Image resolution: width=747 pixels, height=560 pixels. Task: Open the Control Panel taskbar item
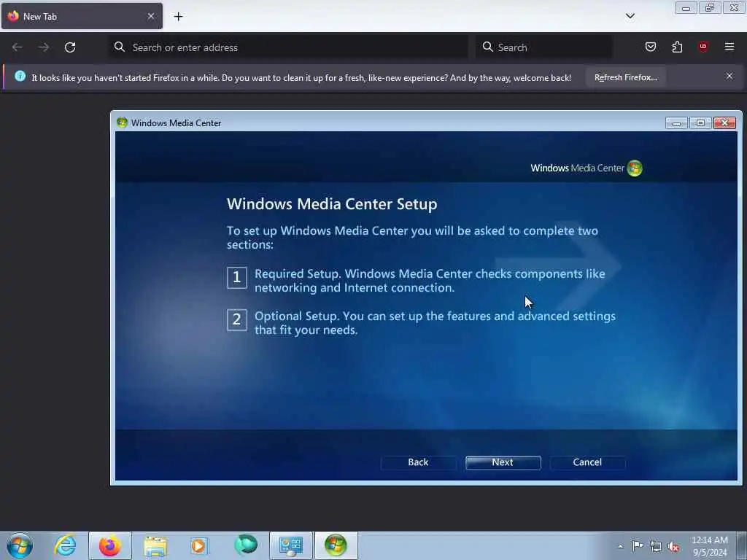click(290, 545)
